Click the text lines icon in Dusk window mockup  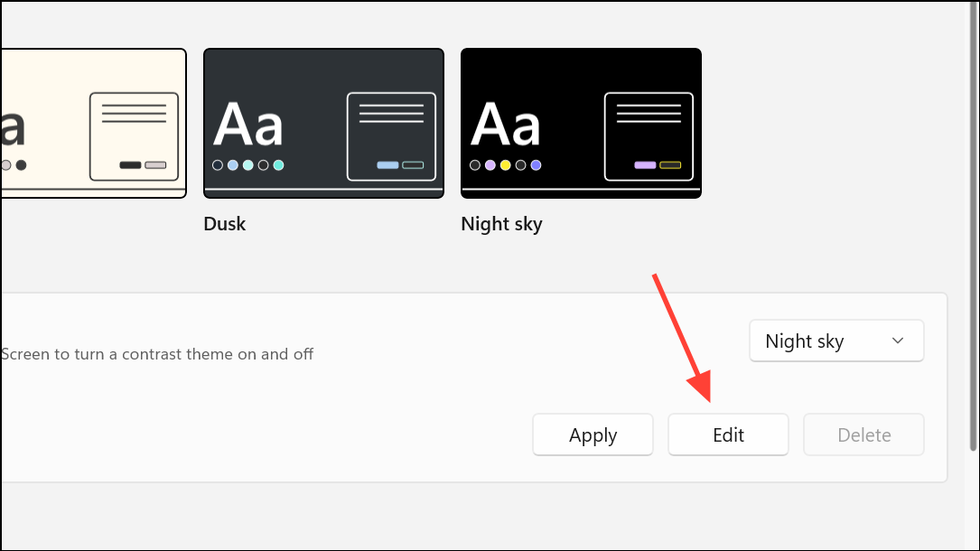pos(392,115)
